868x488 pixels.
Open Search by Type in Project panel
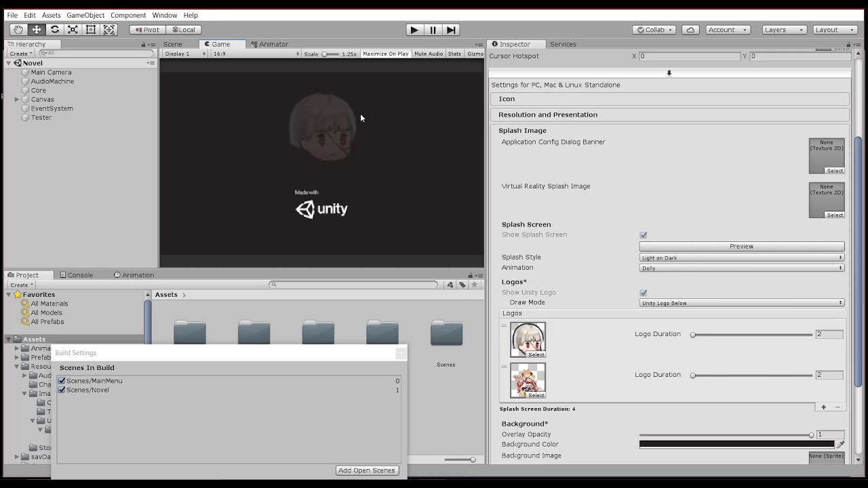click(450, 285)
